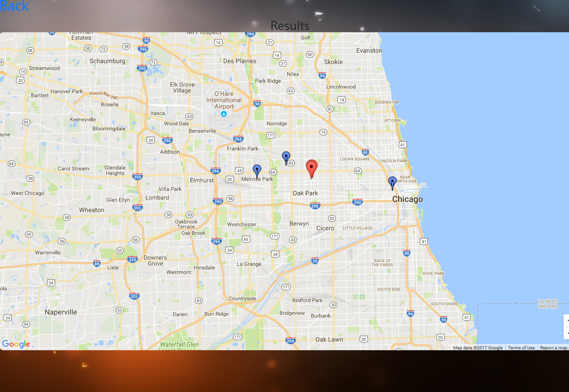Click the Skokie label

coord(334,62)
